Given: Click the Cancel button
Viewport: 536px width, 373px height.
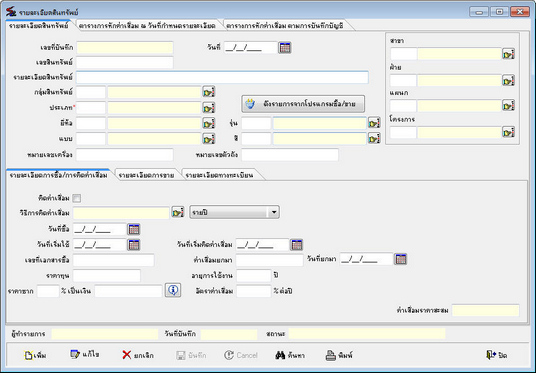Looking at the screenshot, I should pyautogui.click(x=241, y=355).
